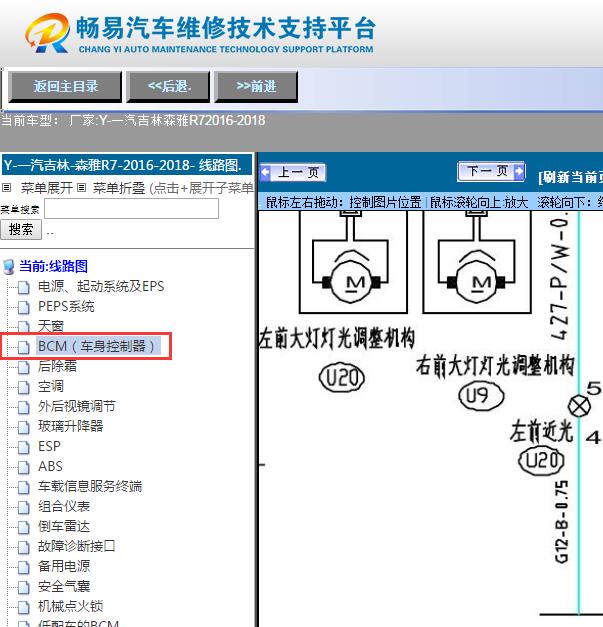Open the 故障诊断接口 tree item

(x=77, y=546)
